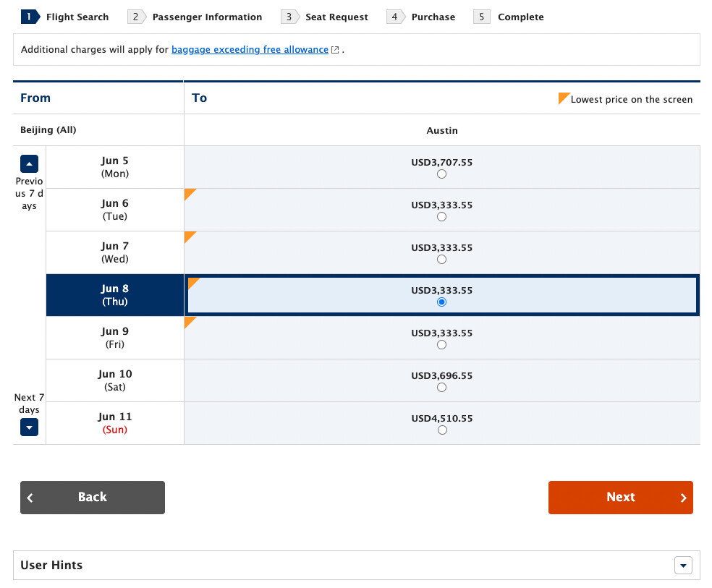This screenshot has height=588, width=712.
Task: Select the Jun 9 (Fri) date row
Action: 115,338
